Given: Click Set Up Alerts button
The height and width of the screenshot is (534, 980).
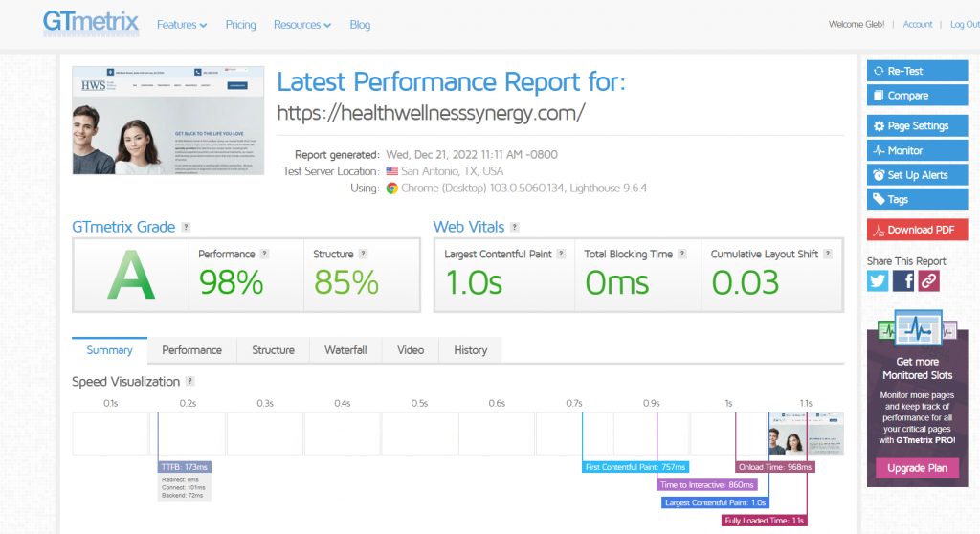Looking at the screenshot, I should 917,174.
